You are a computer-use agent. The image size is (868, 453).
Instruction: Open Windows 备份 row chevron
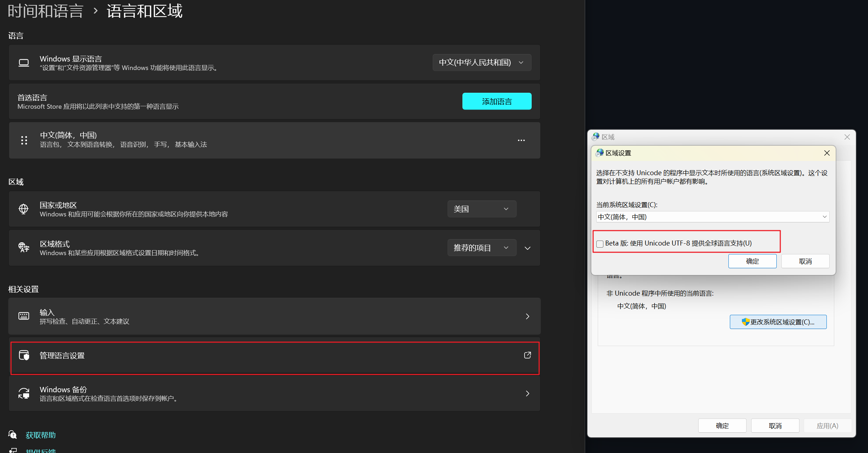pos(527,393)
